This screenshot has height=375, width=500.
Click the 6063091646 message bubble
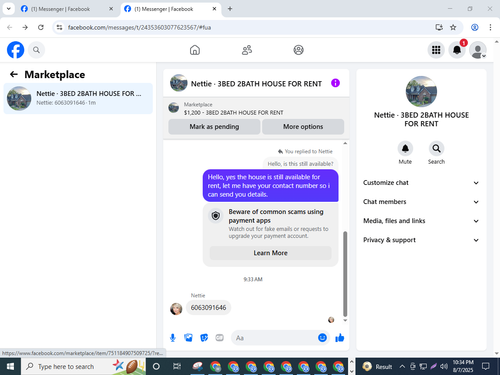[208, 307]
